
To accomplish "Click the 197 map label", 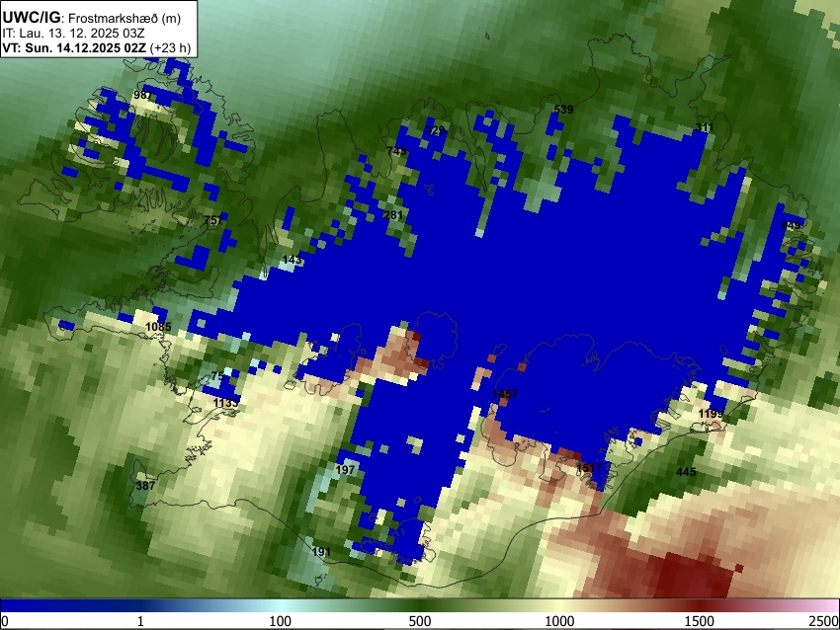I will pos(345,470).
